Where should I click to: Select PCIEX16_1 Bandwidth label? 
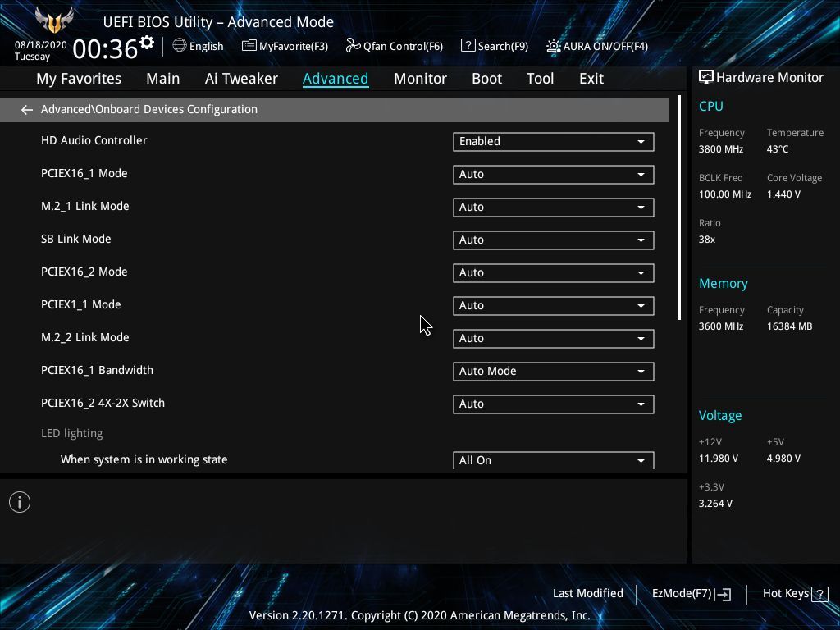tap(97, 370)
